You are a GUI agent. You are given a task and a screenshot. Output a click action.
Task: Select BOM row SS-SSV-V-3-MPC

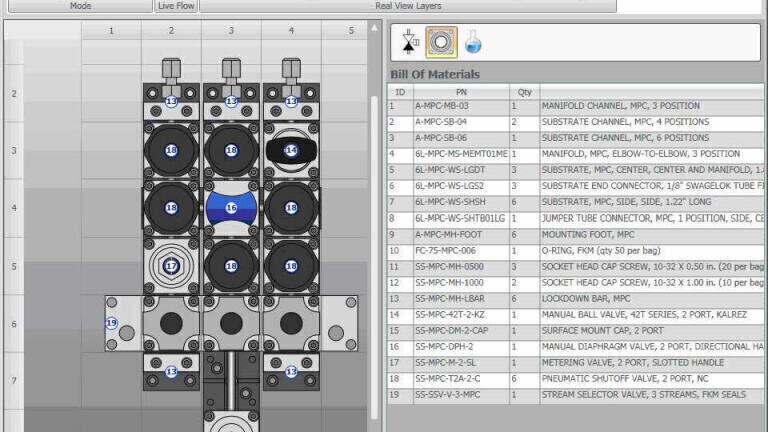pyautogui.click(x=576, y=395)
